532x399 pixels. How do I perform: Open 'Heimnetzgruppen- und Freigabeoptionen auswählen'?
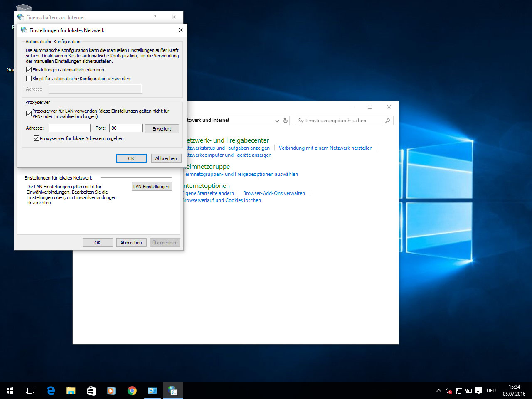point(241,174)
